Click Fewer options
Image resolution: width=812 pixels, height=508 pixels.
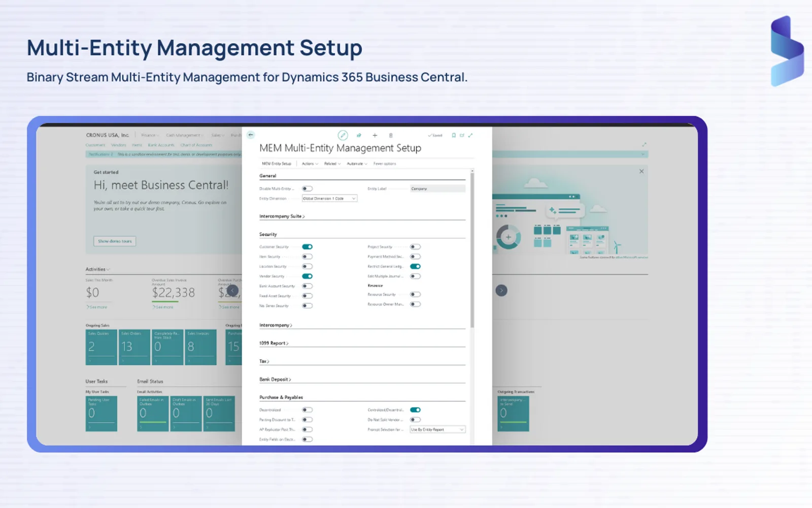click(385, 164)
